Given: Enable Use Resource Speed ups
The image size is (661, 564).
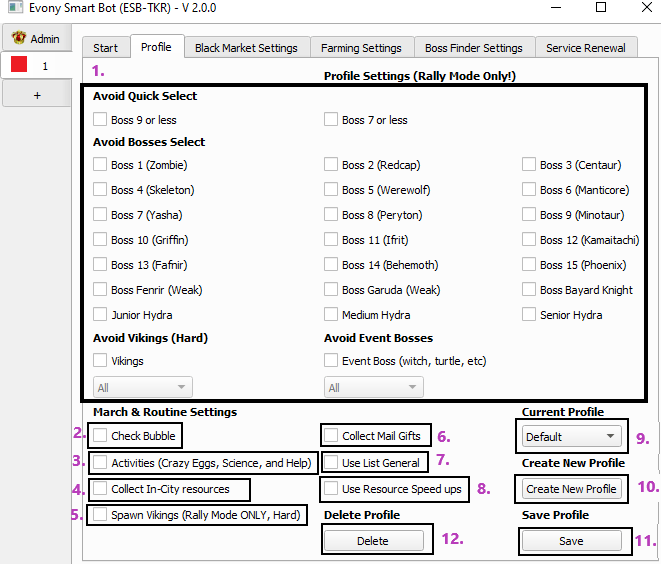Looking at the screenshot, I should tap(332, 489).
